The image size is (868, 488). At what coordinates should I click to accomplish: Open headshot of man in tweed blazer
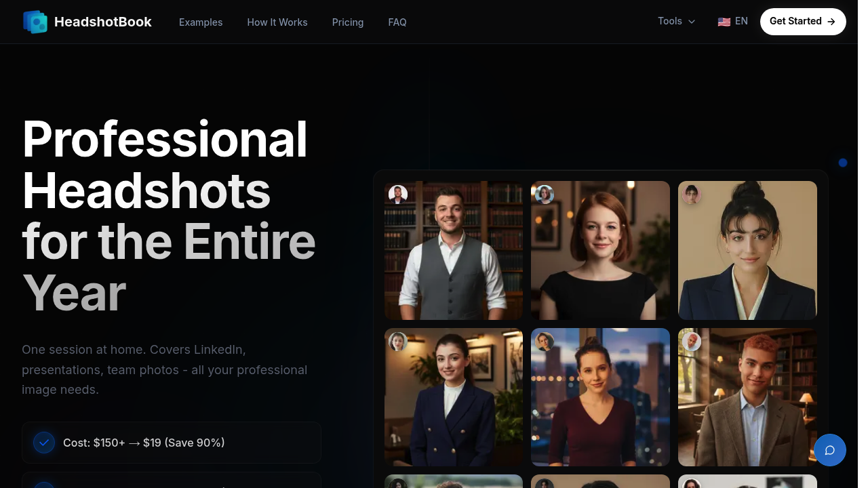pos(747,397)
